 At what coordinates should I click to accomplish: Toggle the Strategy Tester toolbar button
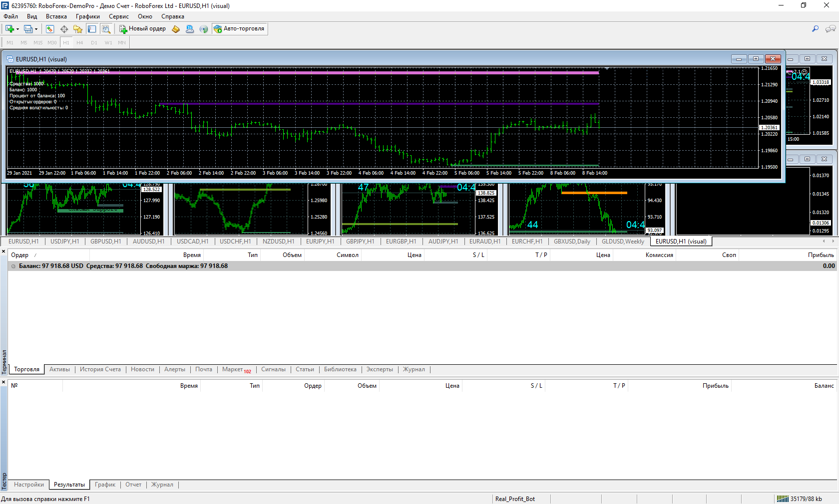[x=106, y=29]
